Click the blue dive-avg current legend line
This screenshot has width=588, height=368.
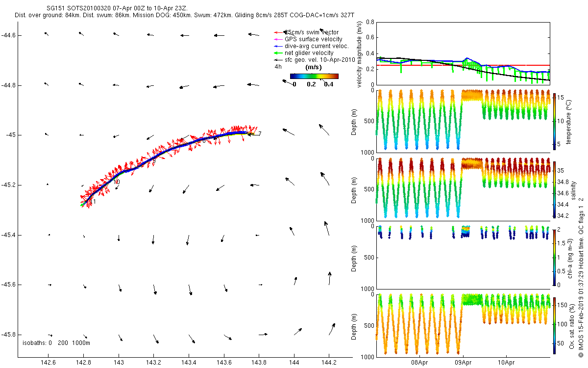[x=279, y=46]
